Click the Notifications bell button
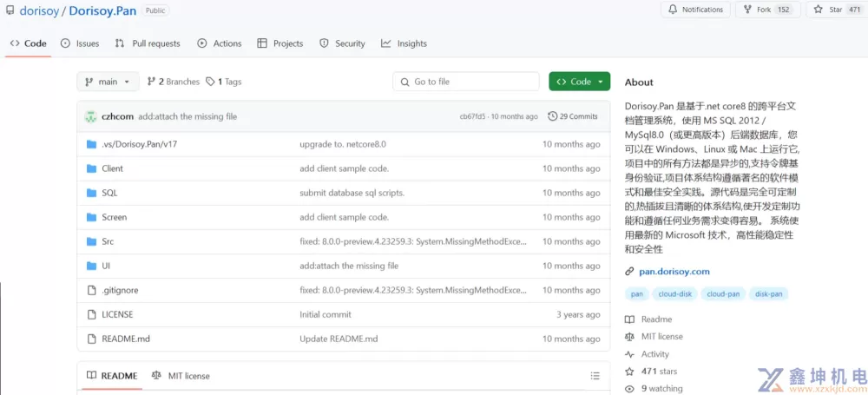Image resolution: width=868 pixels, height=395 pixels. tap(696, 10)
